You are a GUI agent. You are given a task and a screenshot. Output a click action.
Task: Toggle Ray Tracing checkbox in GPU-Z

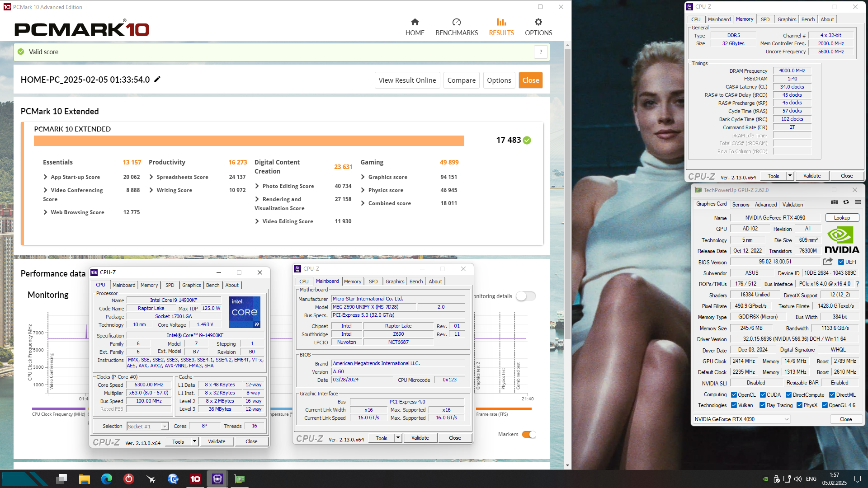tap(763, 405)
